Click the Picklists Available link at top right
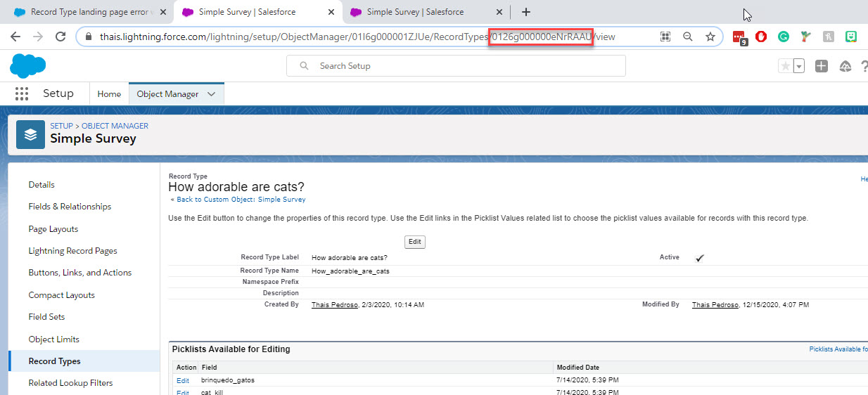This screenshot has height=395, width=868. pos(838,349)
